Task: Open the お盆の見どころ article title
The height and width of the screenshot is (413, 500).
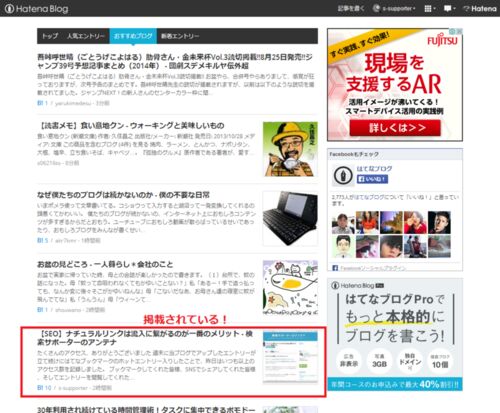Action: (x=105, y=264)
